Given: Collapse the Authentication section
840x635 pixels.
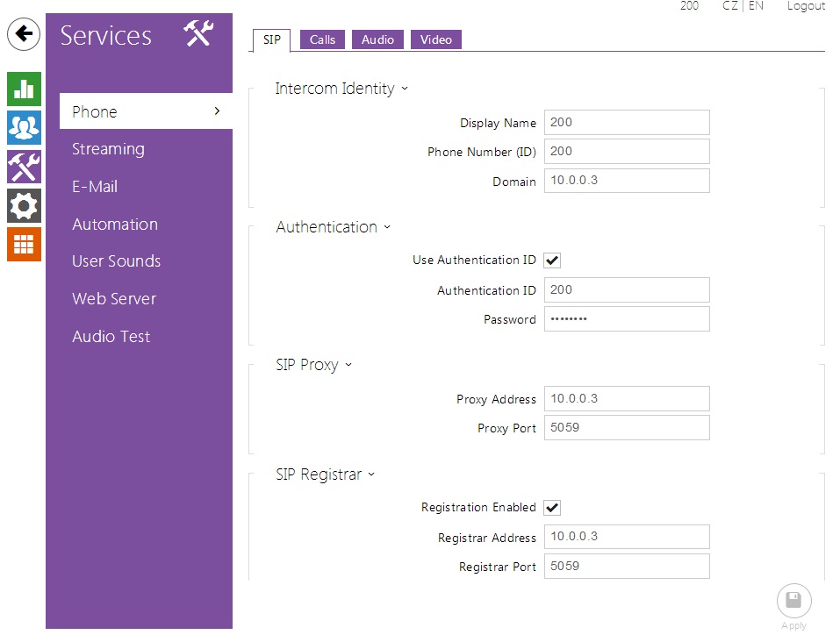Looking at the screenshot, I should [334, 227].
